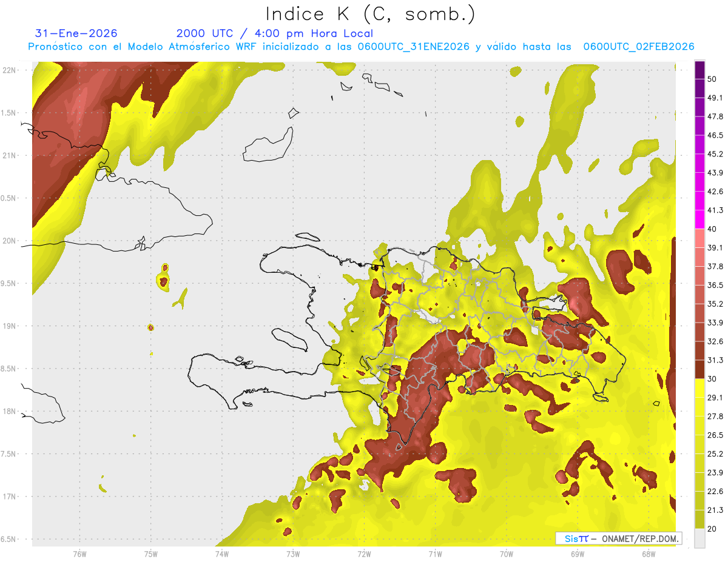The height and width of the screenshot is (562, 728).
Task: Select the '31-Ene-2026' date label
Action: point(76,33)
